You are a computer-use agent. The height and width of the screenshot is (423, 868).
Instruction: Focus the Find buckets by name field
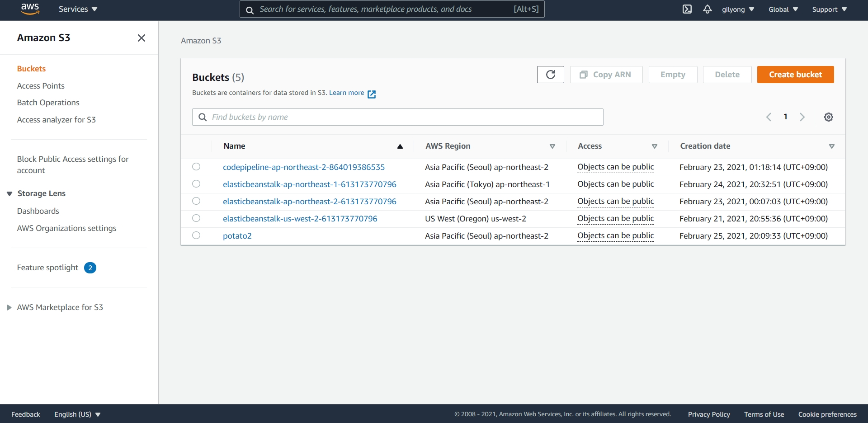pyautogui.click(x=398, y=117)
